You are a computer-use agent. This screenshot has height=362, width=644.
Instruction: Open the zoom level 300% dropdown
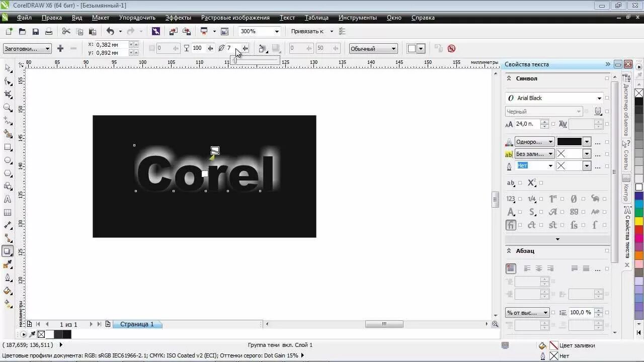click(x=276, y=31)
